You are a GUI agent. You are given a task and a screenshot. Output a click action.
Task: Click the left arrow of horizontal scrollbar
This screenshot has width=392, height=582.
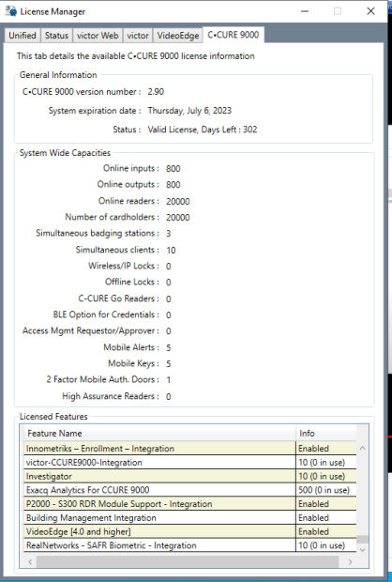coord(30,562)
